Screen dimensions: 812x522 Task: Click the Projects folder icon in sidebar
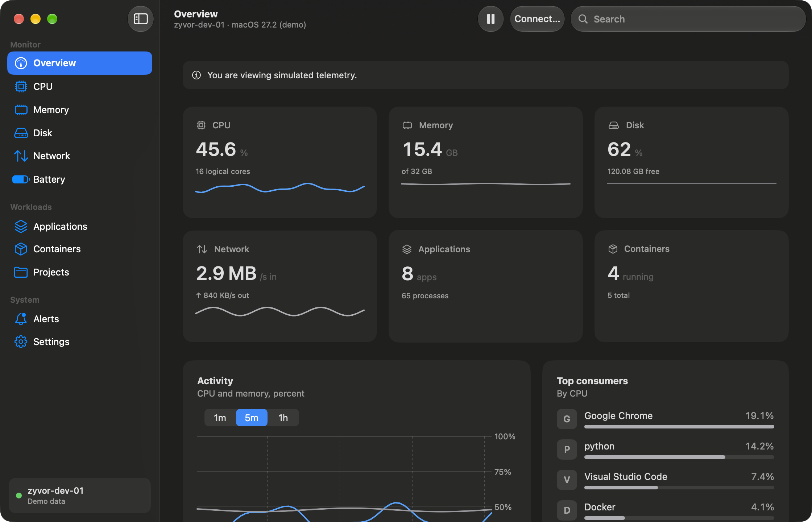coord(21,272)
